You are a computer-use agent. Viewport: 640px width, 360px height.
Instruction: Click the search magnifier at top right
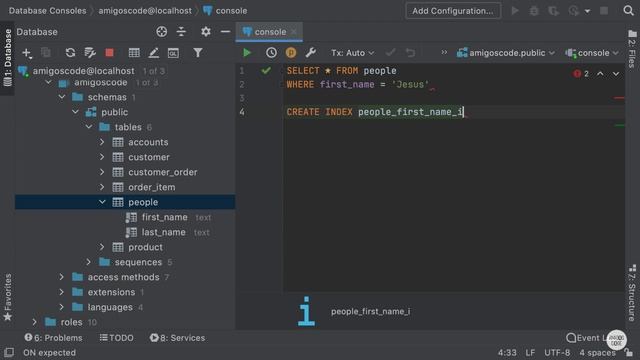(x=629, y=11)
